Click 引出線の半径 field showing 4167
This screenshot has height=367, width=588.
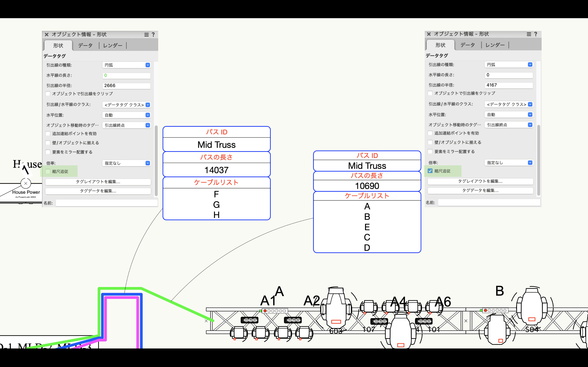509,85
